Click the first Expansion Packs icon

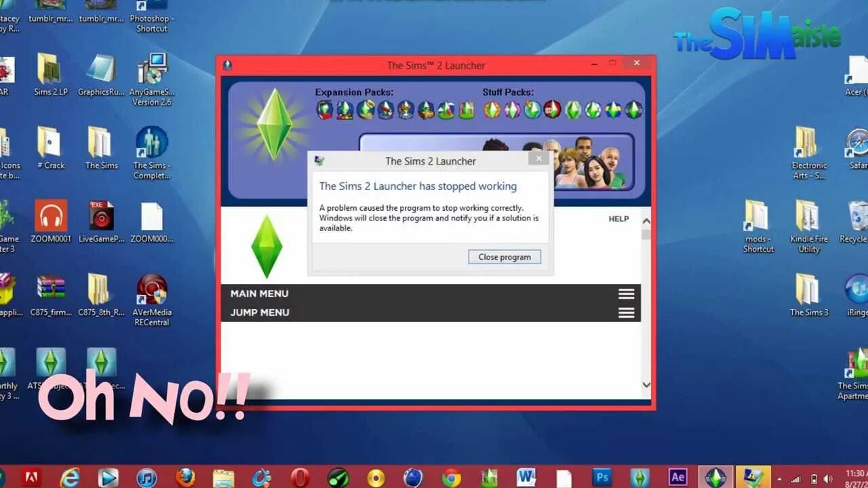coord(325,110)
